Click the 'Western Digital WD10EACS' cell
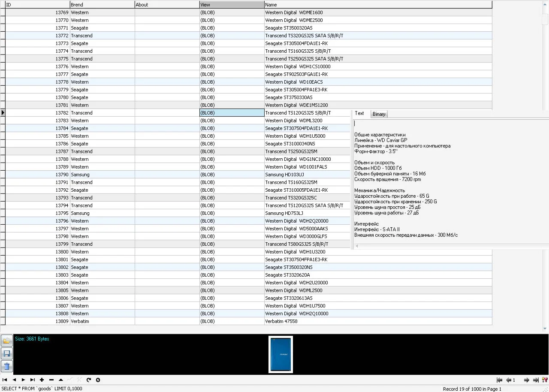This screenshot has height=392, width=549. click(378, 82)
